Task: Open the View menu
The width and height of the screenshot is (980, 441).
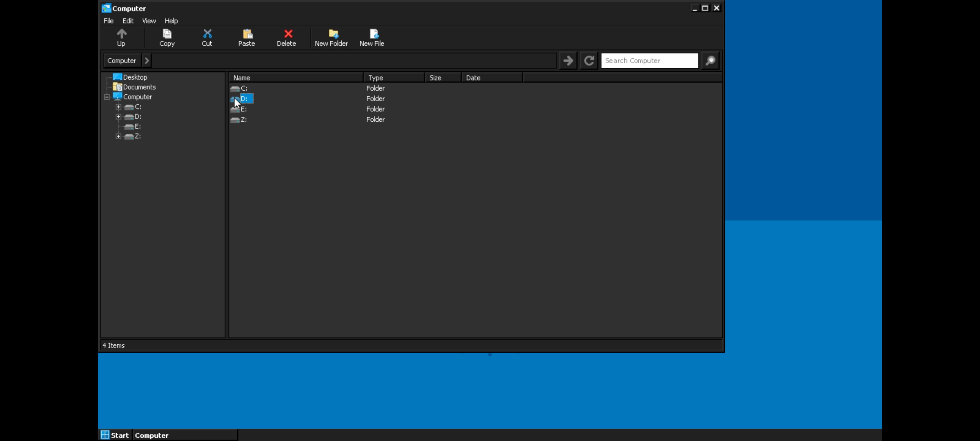Action: [x=149, y=21]
